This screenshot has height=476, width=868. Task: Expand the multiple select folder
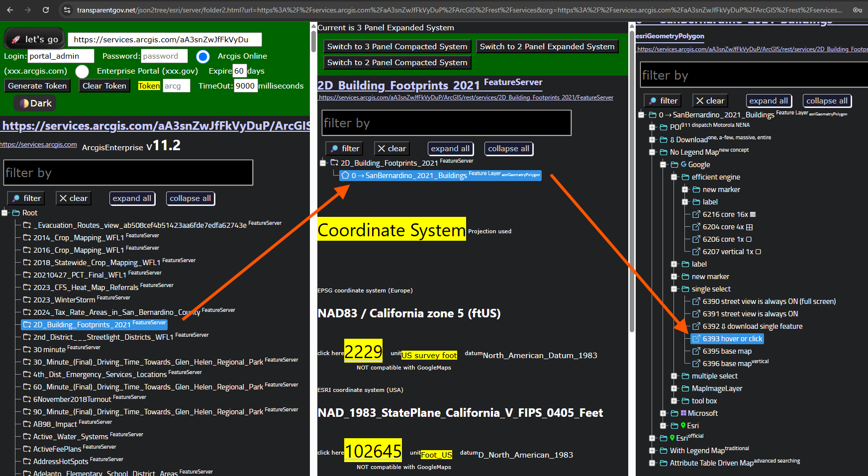point(674,376)
